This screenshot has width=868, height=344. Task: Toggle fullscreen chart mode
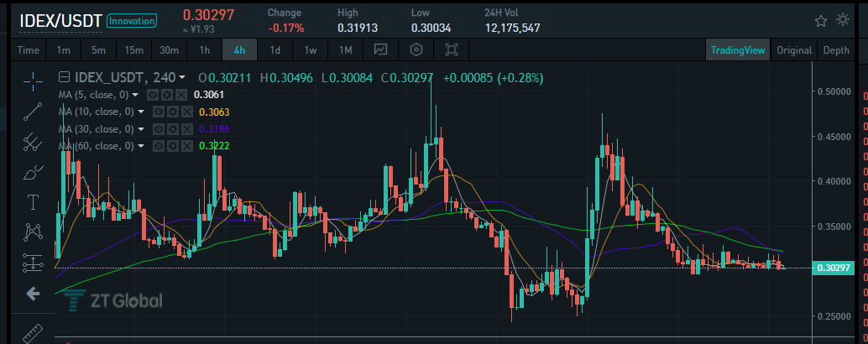[452, 50]
